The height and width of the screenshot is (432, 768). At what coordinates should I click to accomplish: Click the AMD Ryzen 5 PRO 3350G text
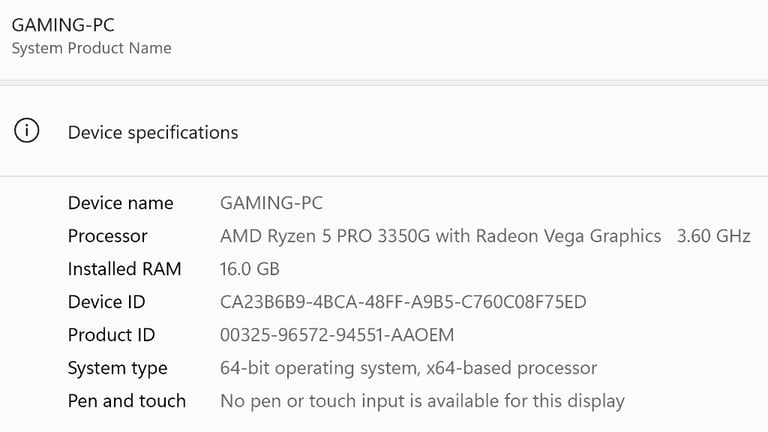pos(325,236)
